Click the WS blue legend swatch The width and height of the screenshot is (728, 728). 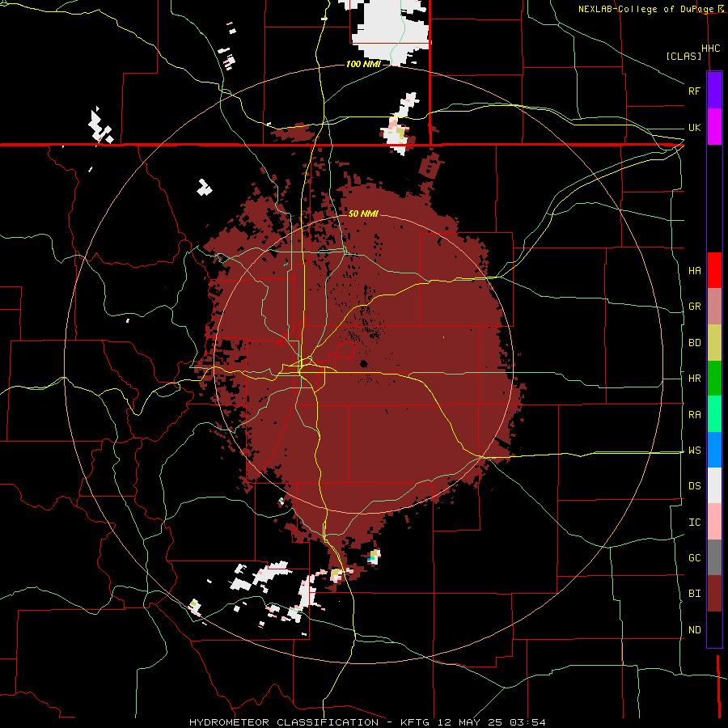tap(714, 450)
